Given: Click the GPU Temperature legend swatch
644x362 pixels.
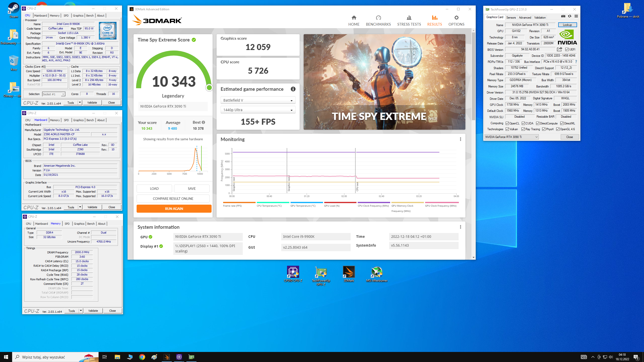Looking at the screenshot, I should pyautogui.click(x=306, y=202).
